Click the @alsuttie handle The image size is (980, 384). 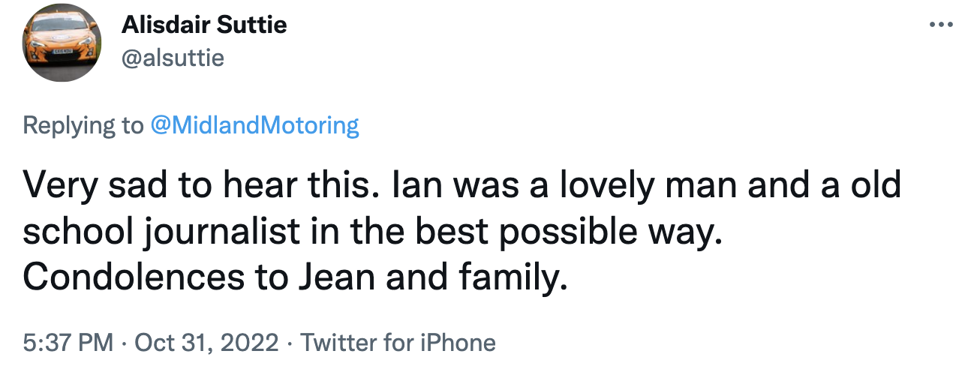point(173,58)
